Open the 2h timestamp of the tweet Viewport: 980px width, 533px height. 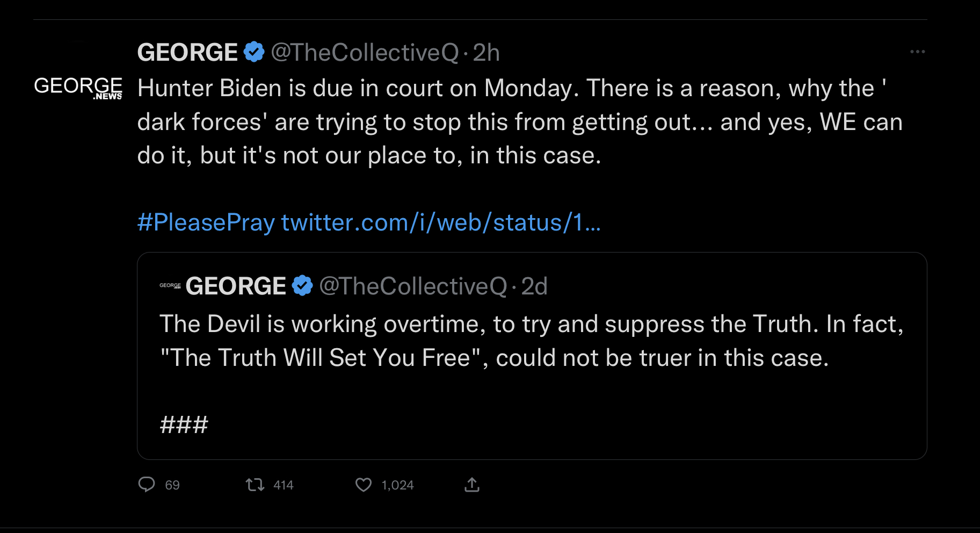click(487, 53)
